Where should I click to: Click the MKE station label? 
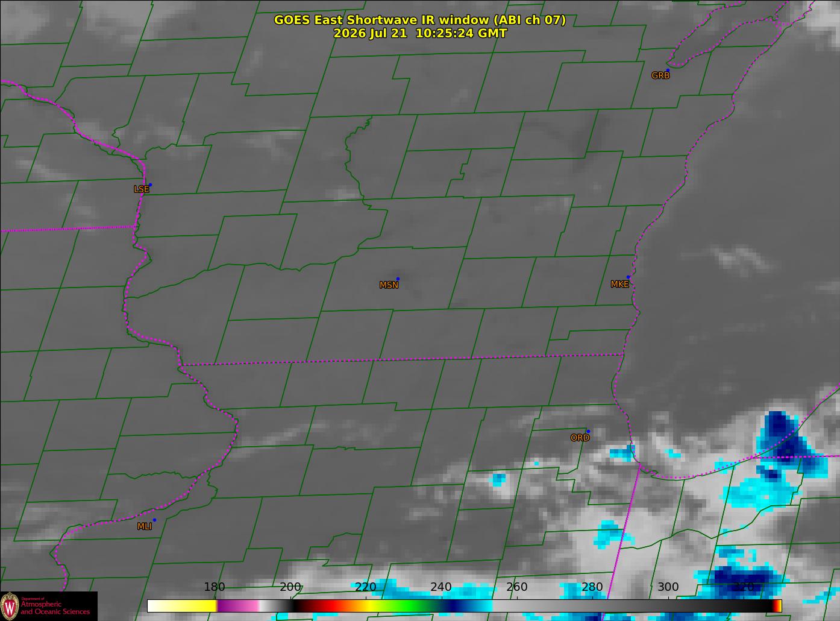[x=619, y=285]
